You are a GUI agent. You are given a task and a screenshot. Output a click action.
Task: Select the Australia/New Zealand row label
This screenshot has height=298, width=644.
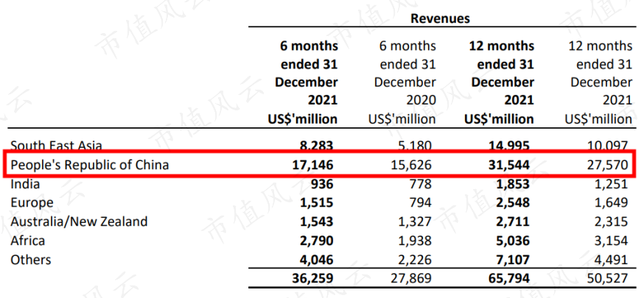79,221
